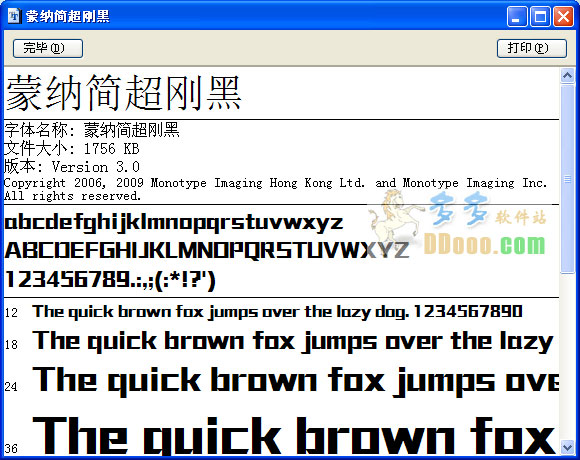The image size is (580, 460).
Task: Click the 文件大小: 1756 KB line
Action: click(72, 149)
